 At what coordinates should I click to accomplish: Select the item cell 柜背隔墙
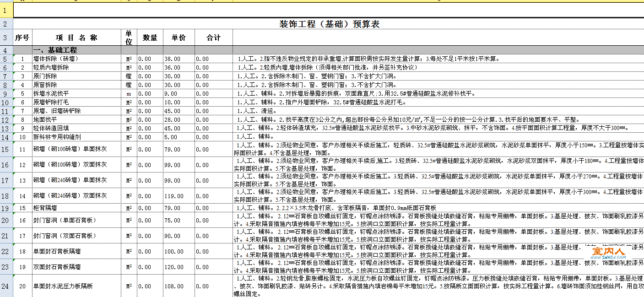(76, 208)
